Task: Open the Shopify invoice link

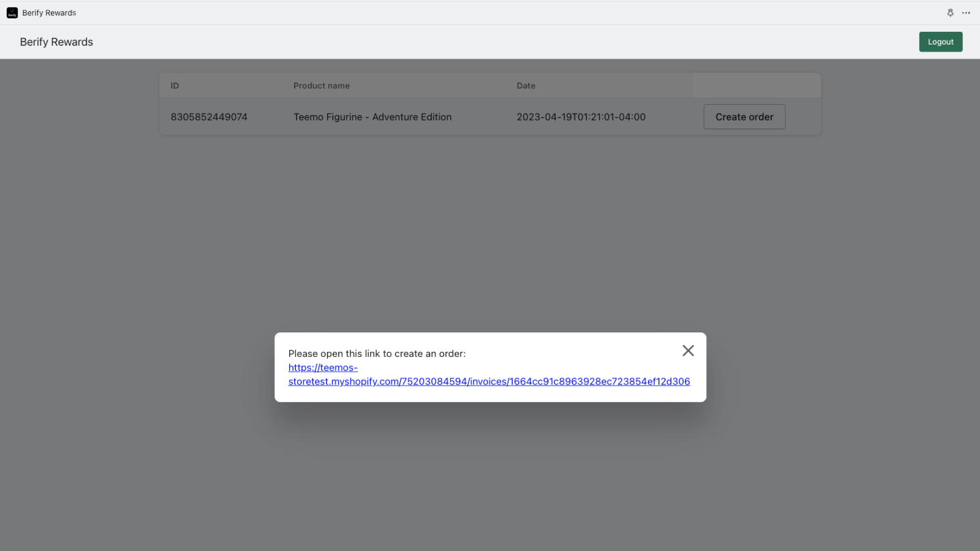Action: point(489,375)
